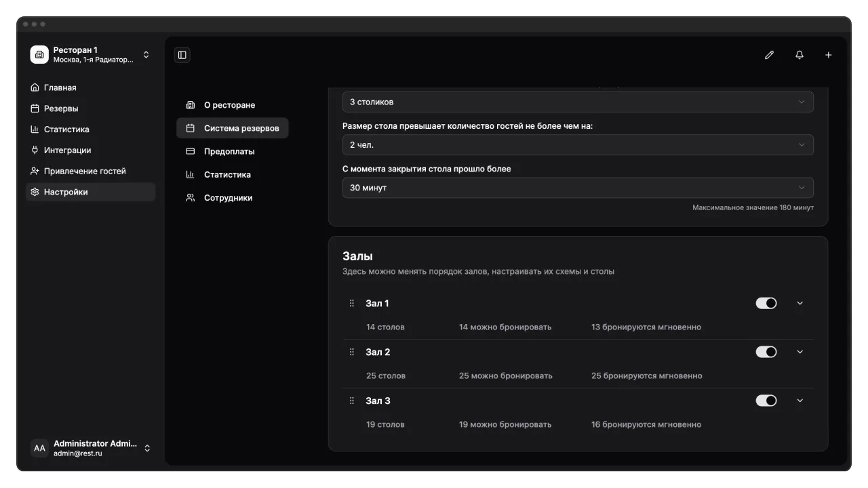This screenshot has width=868, height=488.
Task: Go to Главная in sidebar
Action: pos(90,87)
